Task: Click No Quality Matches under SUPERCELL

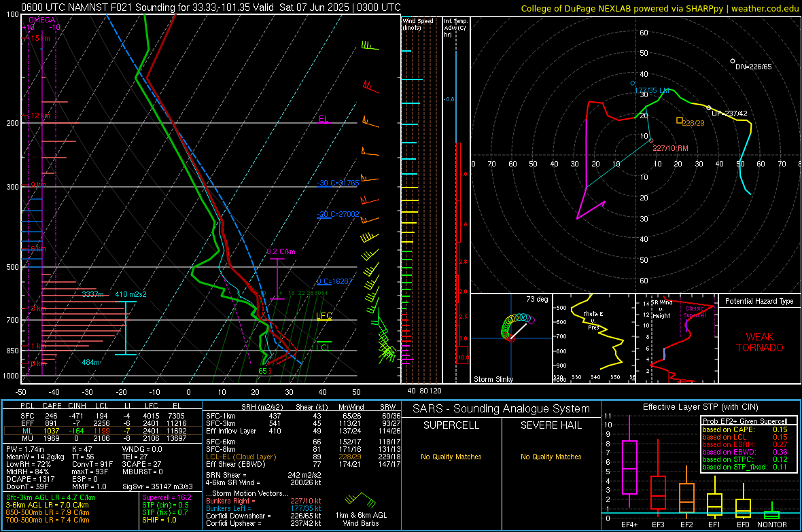Action: click(451, 457)
